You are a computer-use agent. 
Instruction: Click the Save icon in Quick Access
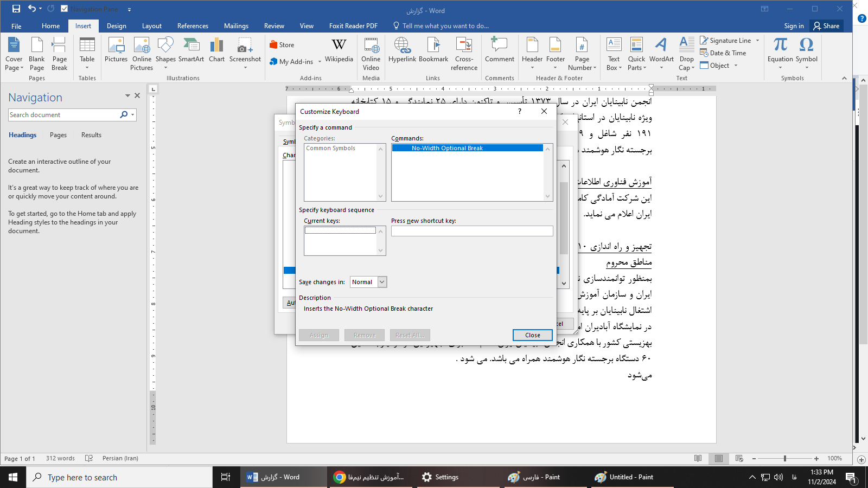tap(16, 9)
